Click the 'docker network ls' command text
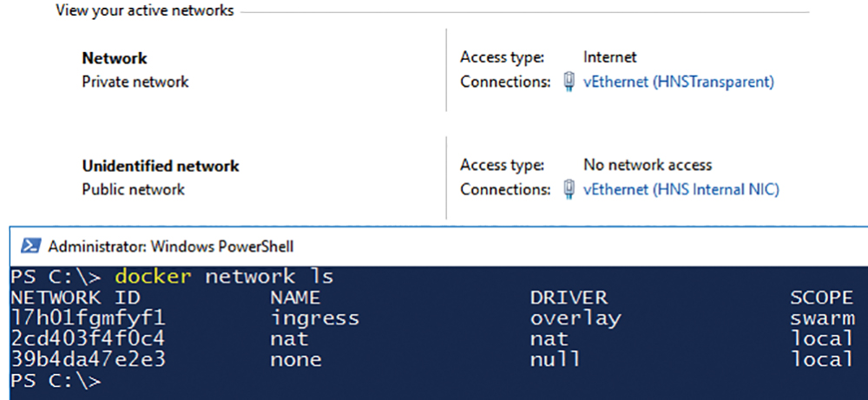 click(224, 276)
